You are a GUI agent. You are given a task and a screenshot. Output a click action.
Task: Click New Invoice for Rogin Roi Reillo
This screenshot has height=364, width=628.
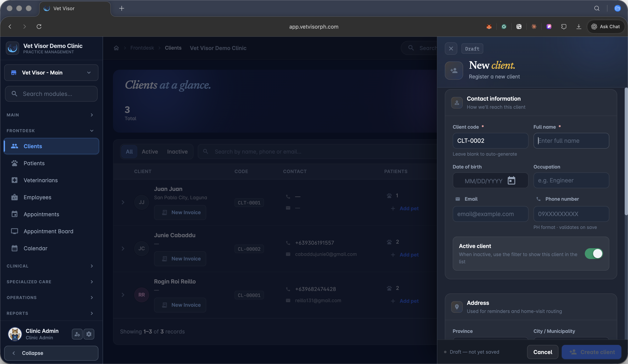click(x=180, y=305)
